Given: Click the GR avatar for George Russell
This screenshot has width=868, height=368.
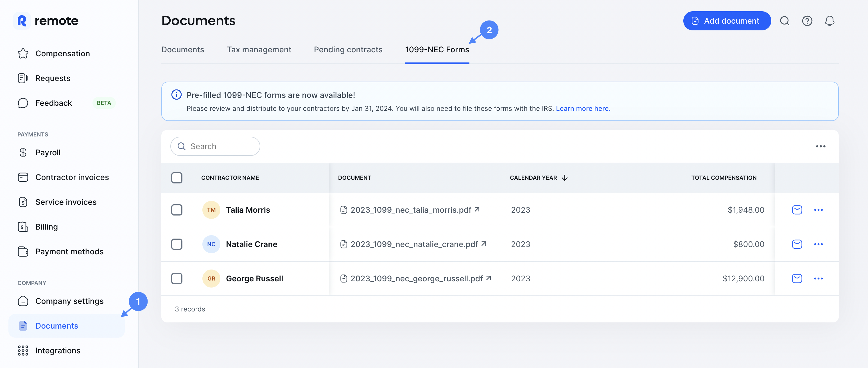Looking at the screenshot, I should pyautogui.click(x=211, y=279).
